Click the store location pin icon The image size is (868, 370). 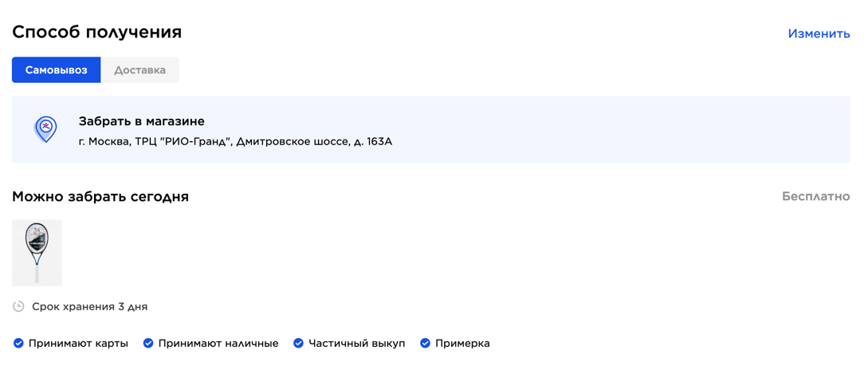pos(46,130)
